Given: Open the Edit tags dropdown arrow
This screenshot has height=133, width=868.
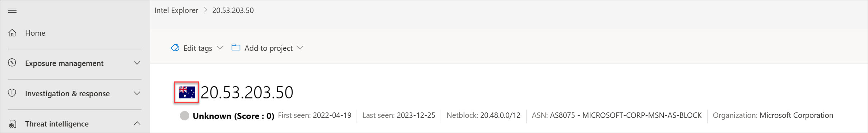Looking at the screenshot, I should coord(220,48).
